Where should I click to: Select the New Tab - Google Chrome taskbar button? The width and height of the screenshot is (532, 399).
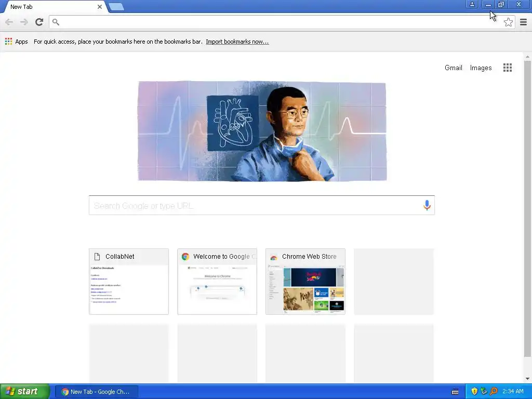coord(96,392)
